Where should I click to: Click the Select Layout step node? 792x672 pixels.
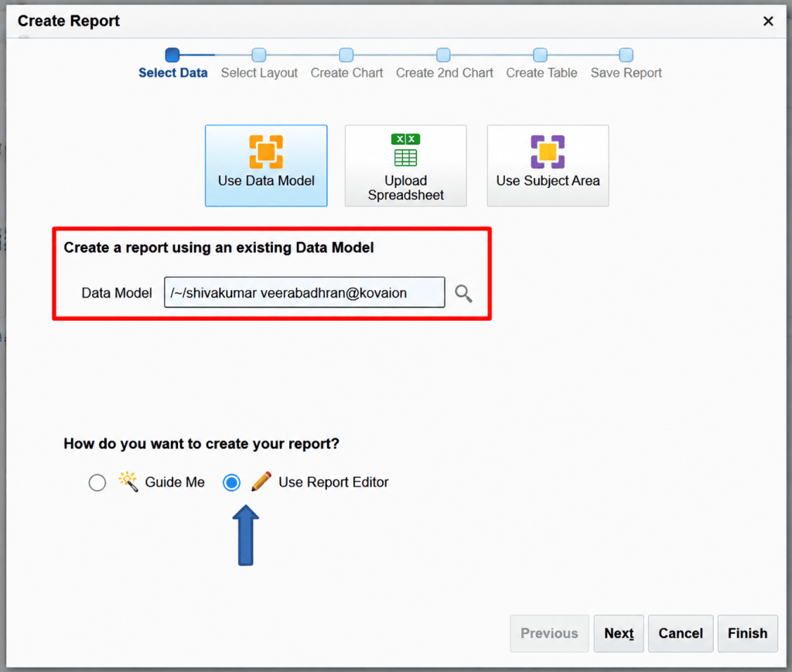tap(258, 55)
